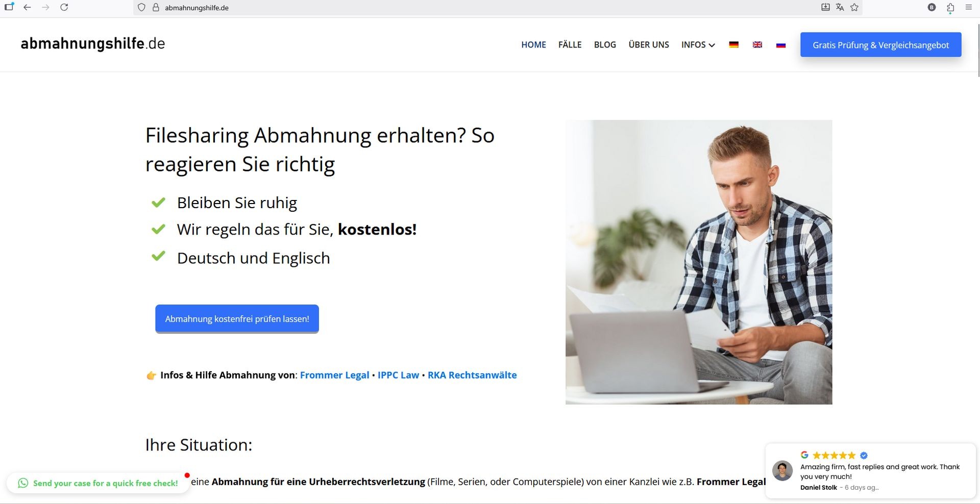Expand the INFOS dropdown menu
This screenshot has width=980, height=504.
698,45
